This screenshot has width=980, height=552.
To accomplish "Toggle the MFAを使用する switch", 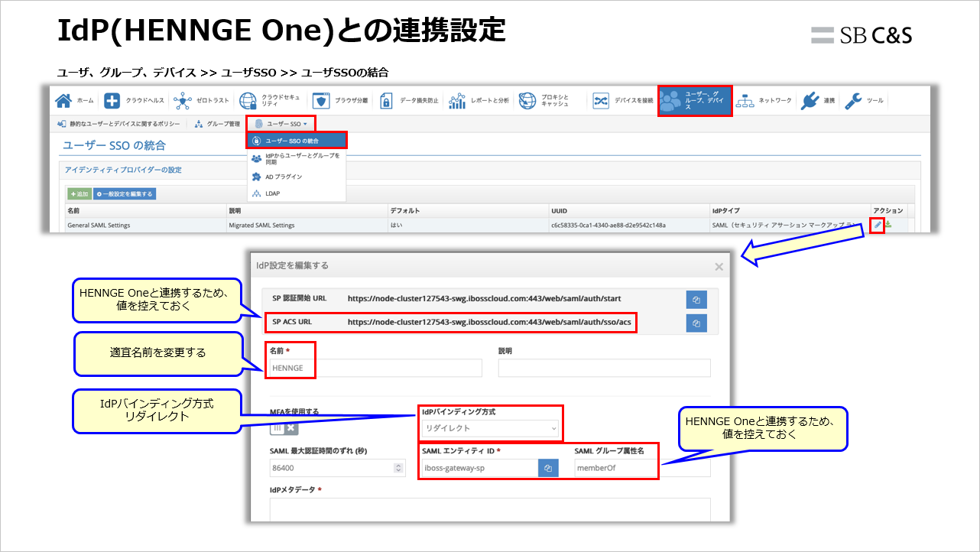I will 284,428.
